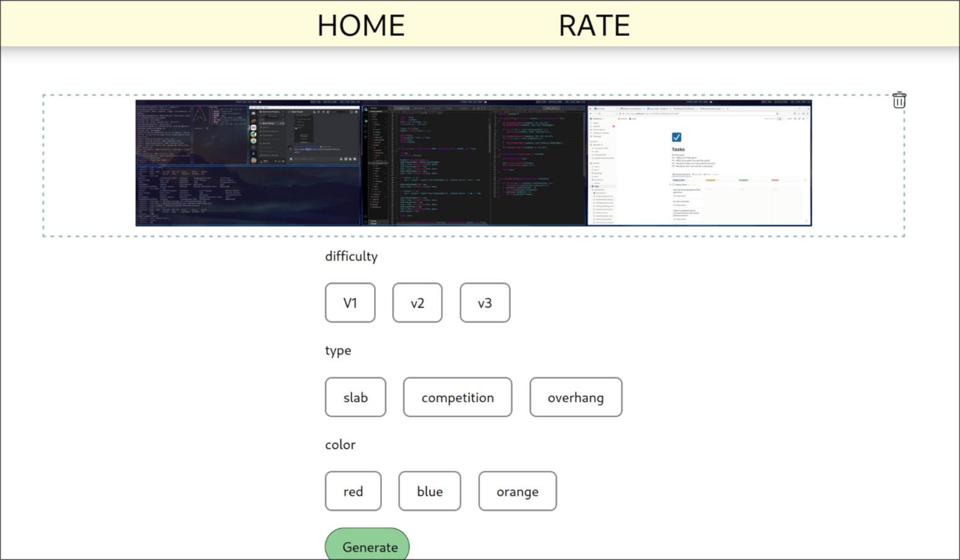This screenshot has height=560, width=960.
Task: Open the RATE page
Action: tap(594, 25)
